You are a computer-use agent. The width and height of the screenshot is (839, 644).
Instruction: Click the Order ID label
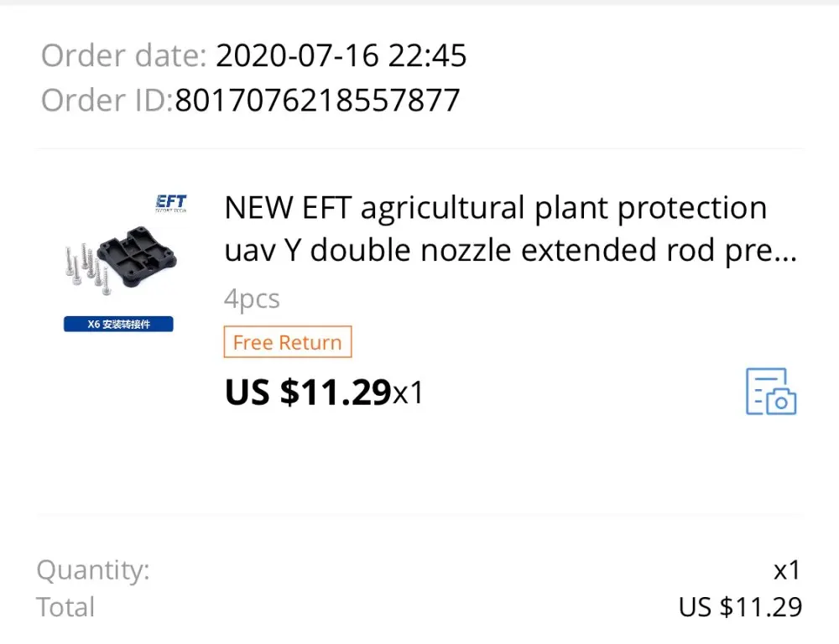[107, 101]
